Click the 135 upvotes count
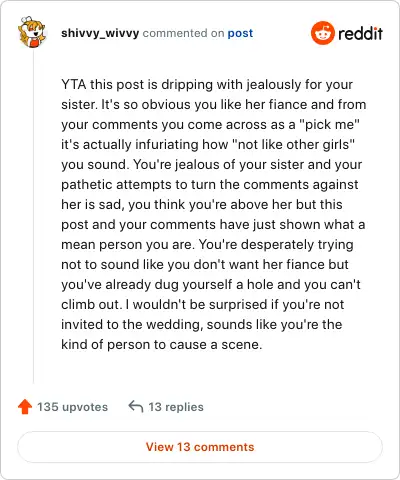Image resolution: width=400 pixels, height=480 pixels. pyautogui.click(x=72, y=407)
